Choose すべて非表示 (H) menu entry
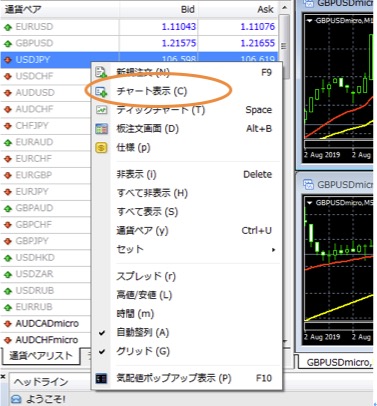This screenshot has height=406, width=377. [x=187, y=193]
